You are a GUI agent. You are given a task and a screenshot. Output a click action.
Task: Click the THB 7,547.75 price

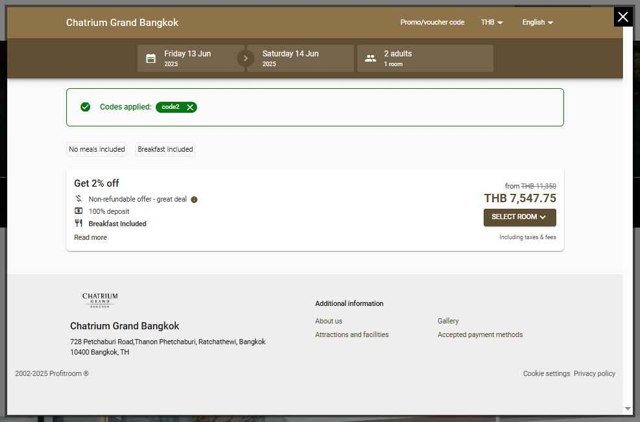[520, 198]
